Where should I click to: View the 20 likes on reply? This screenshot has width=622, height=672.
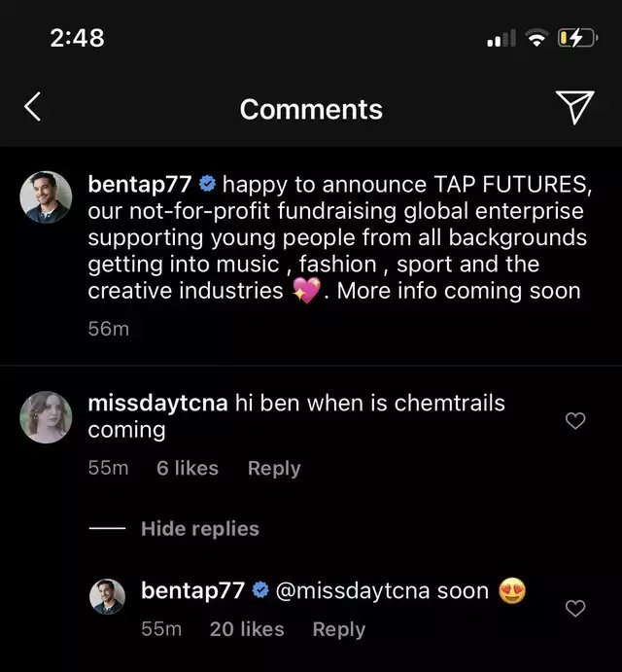(x=247, y=629)
